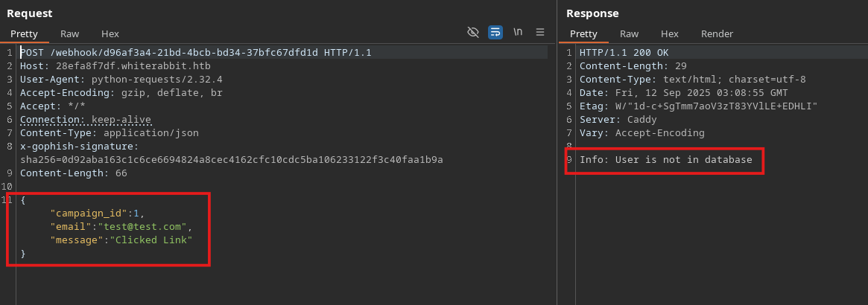
Task: Click the sha256 signature value line
Action: 232,160
